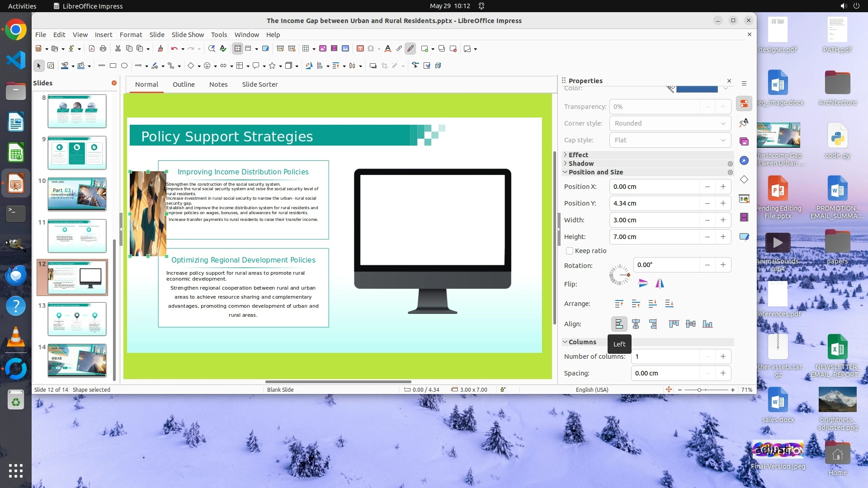The height and width of the screenshot is (488, 868).
Task: Flip the shape vertically in Properties
Action: tap(643, 284)
